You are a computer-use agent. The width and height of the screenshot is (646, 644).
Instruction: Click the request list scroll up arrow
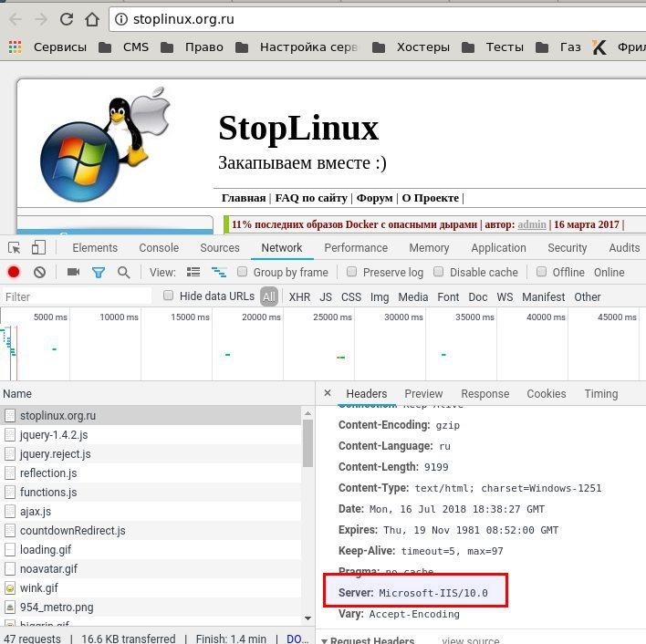click(307, 413)
